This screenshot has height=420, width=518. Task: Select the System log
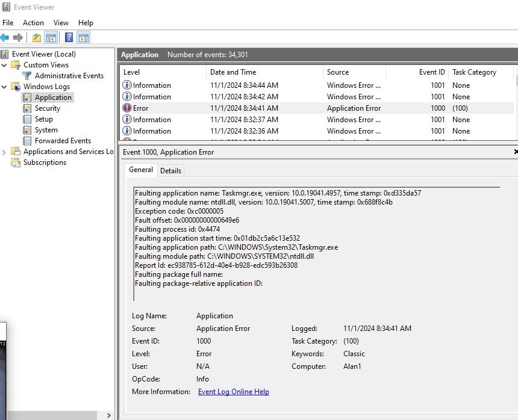tap(46, 130)
